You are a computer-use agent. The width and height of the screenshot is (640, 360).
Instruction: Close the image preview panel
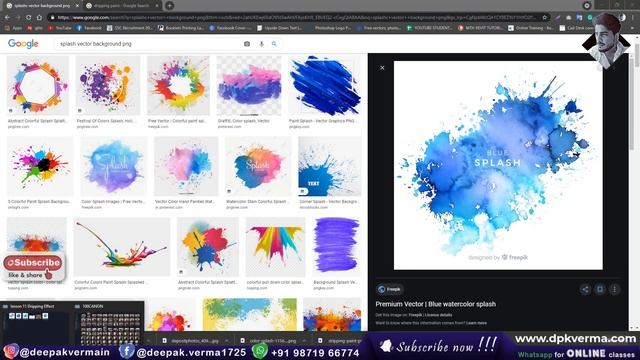pyautogui.click(x=382, y=68)
